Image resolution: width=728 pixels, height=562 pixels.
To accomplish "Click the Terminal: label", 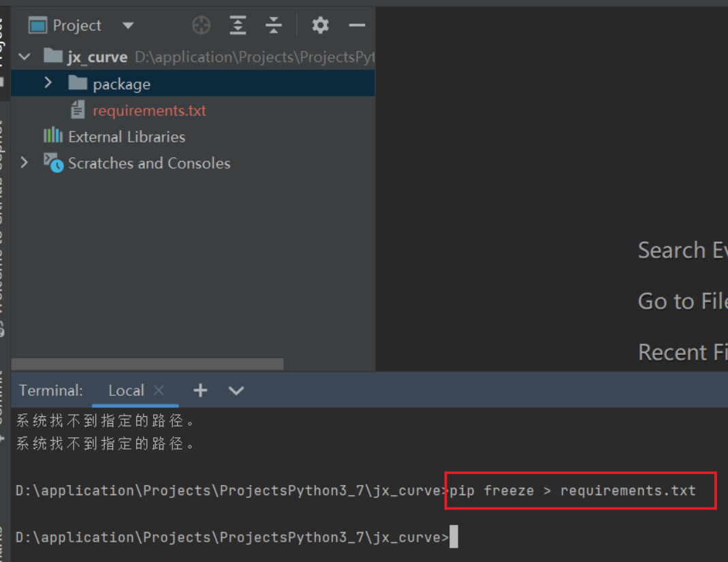I will 50,390.
